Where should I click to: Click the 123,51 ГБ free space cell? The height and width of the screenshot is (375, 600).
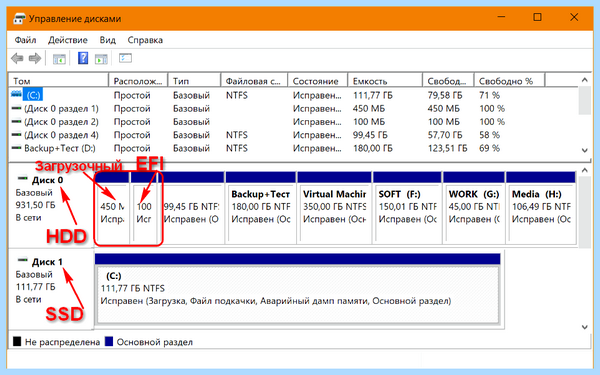coord(448,148)
